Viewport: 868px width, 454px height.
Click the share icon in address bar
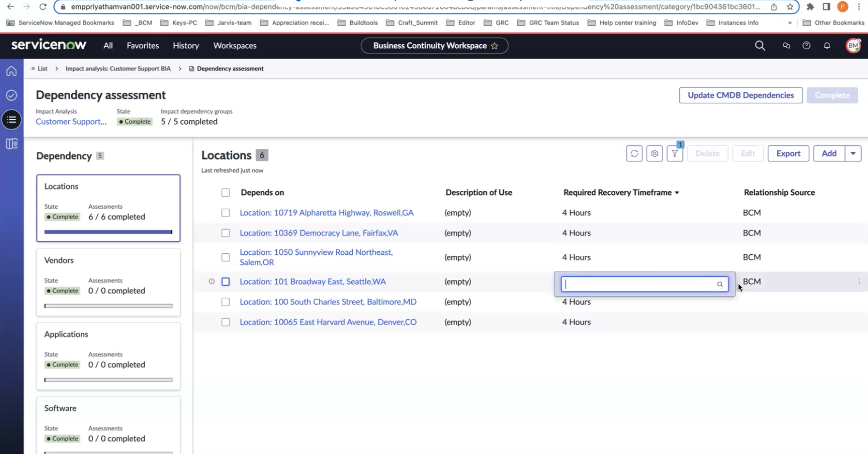pos(774,7)
